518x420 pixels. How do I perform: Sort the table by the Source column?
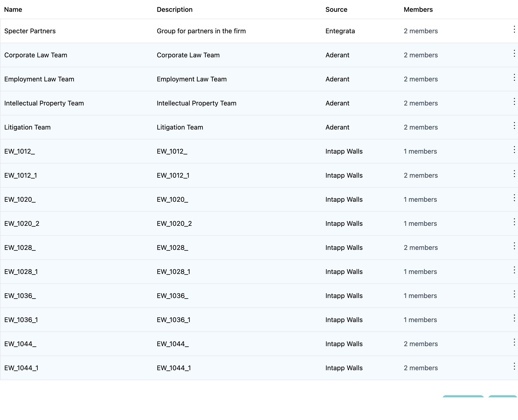point(336,9)
